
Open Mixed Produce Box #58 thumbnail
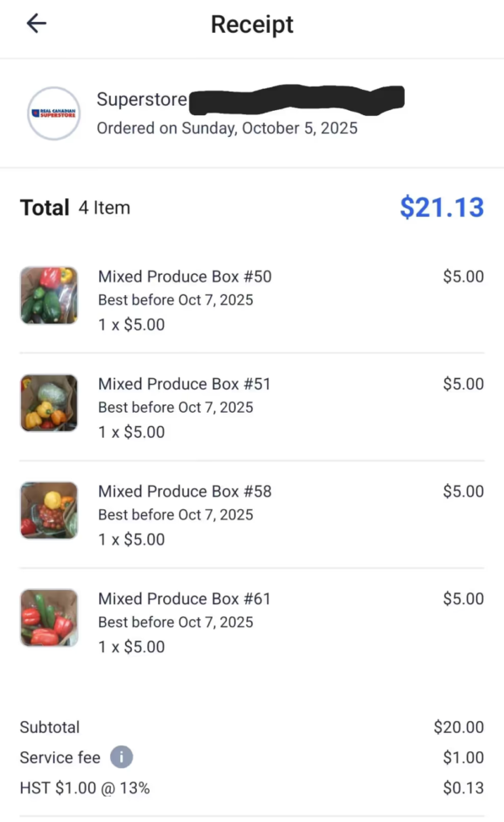[x=49, y=510]
